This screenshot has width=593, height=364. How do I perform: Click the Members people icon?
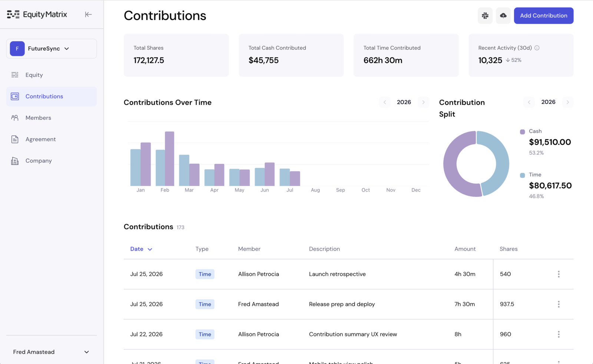[15, 118]
